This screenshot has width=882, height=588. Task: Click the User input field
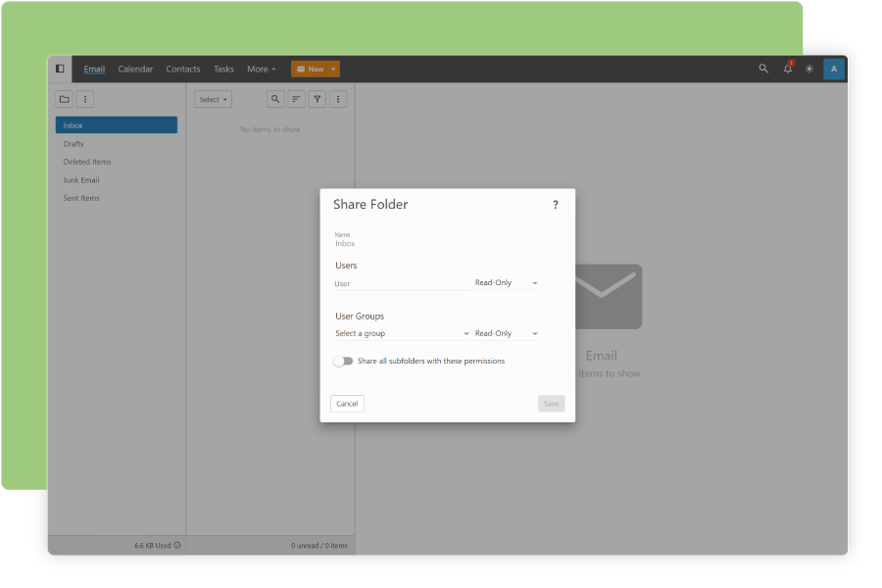[x=402, y=283]
